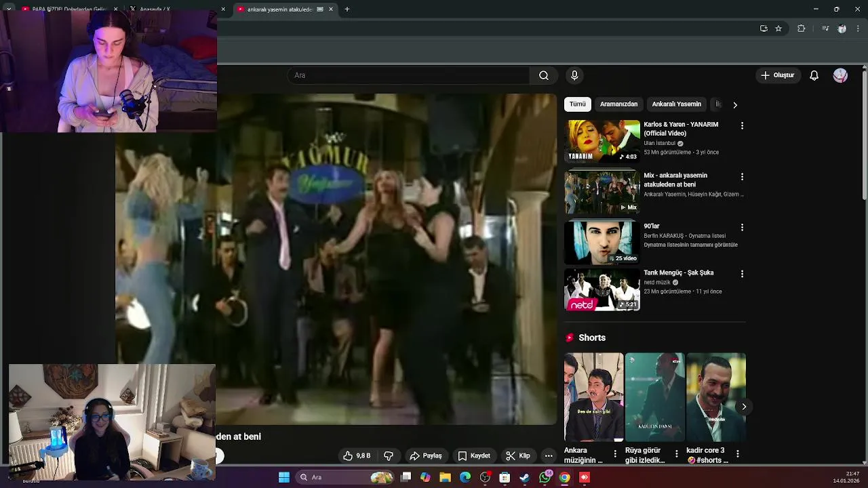Like the video with thumbs-up 9,8 B
The width and height of the screenshot is (868, 488).
point(357,455)
